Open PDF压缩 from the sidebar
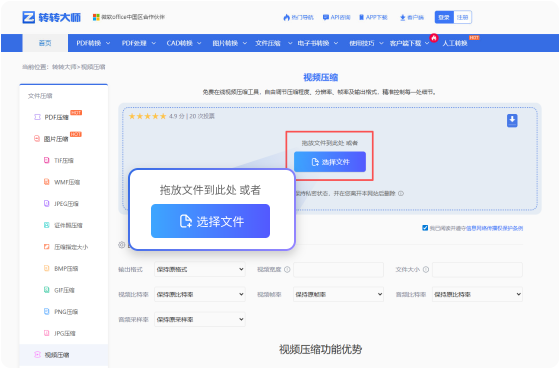The image size is (560, 369). click(x=56, y=117)
